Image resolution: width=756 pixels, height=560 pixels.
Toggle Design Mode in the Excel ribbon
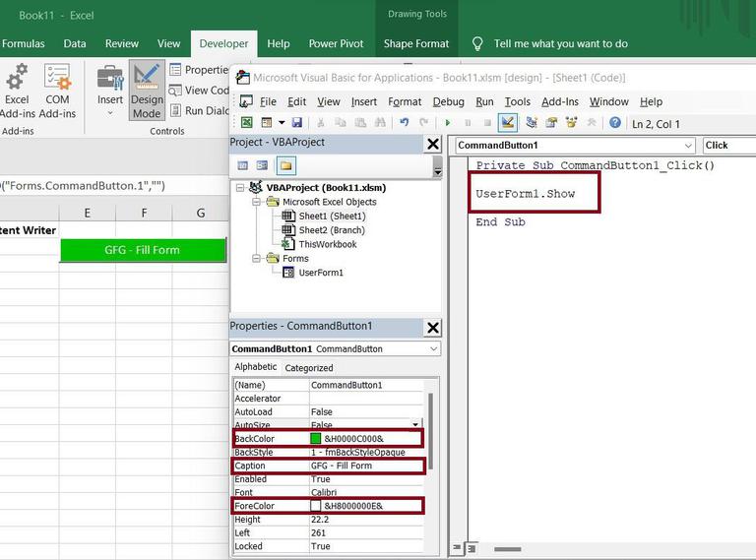click(x=147, y=91)
